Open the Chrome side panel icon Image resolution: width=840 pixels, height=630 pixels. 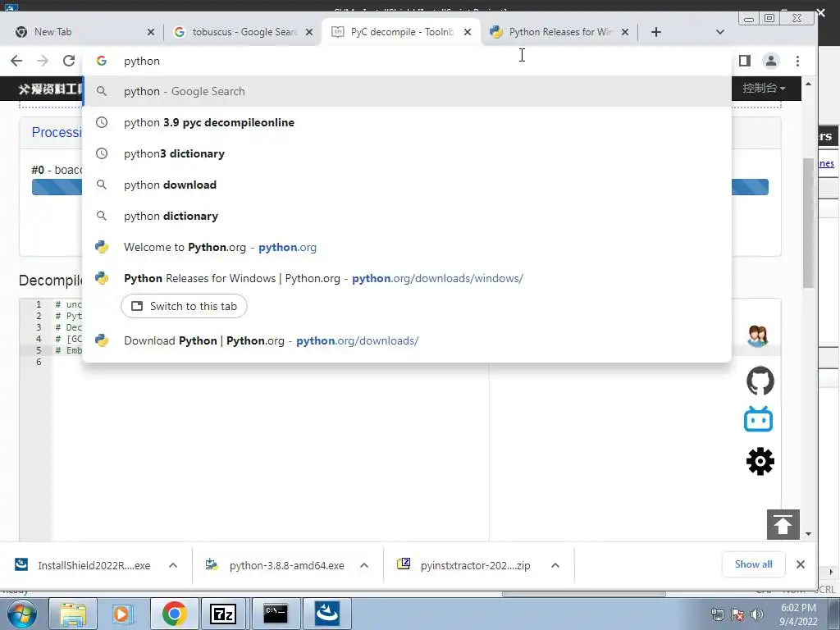coord(745,61)
